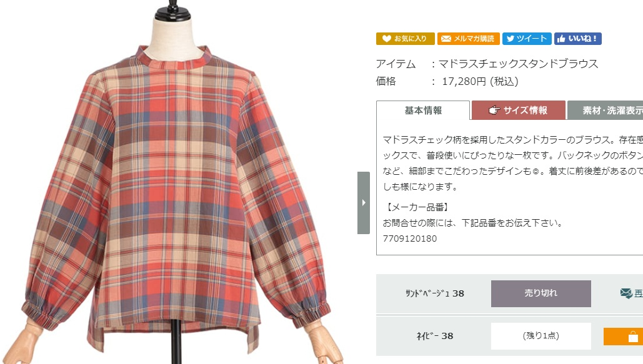Click the thumbs-up icon on いいね!

561,39
